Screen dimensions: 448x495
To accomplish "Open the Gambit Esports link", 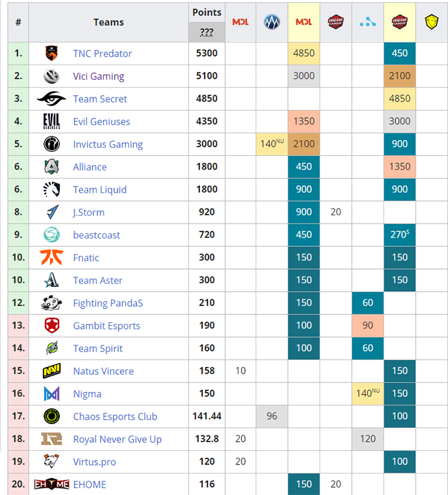I will coord(107,325).
